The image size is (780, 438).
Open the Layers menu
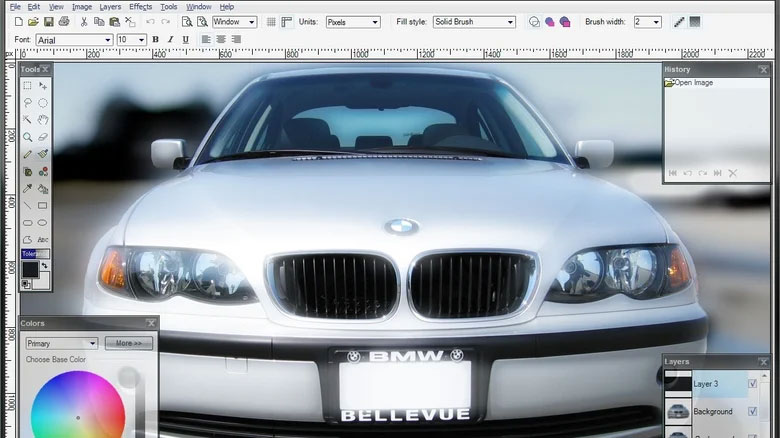point(110,7)
